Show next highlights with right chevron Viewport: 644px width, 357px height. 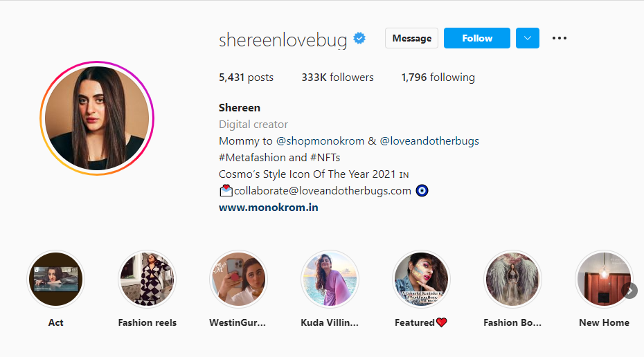click(629, 291)
